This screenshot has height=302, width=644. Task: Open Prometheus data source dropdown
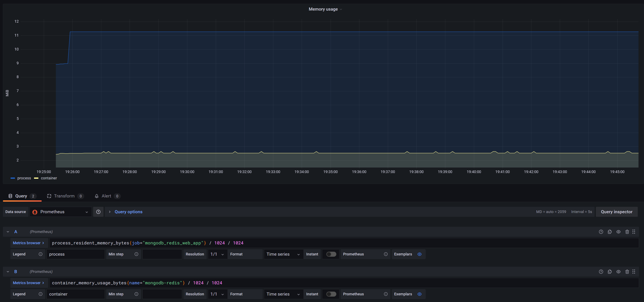click(61, 212)
